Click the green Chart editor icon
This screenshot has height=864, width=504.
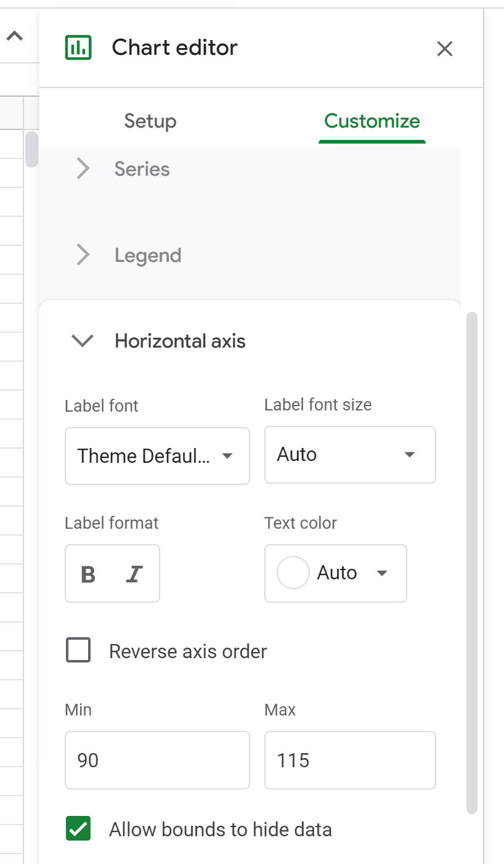coord(78,47)
